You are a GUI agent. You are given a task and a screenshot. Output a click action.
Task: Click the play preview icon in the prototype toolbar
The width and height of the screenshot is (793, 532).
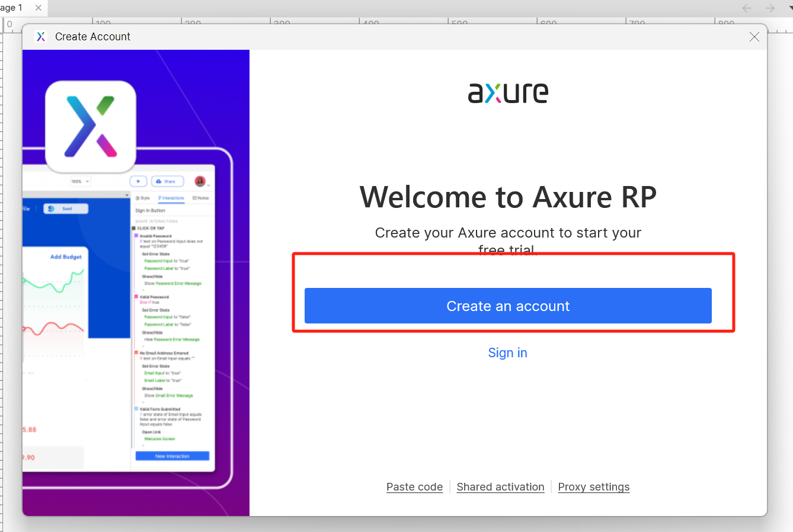click(x=139, y=181)
